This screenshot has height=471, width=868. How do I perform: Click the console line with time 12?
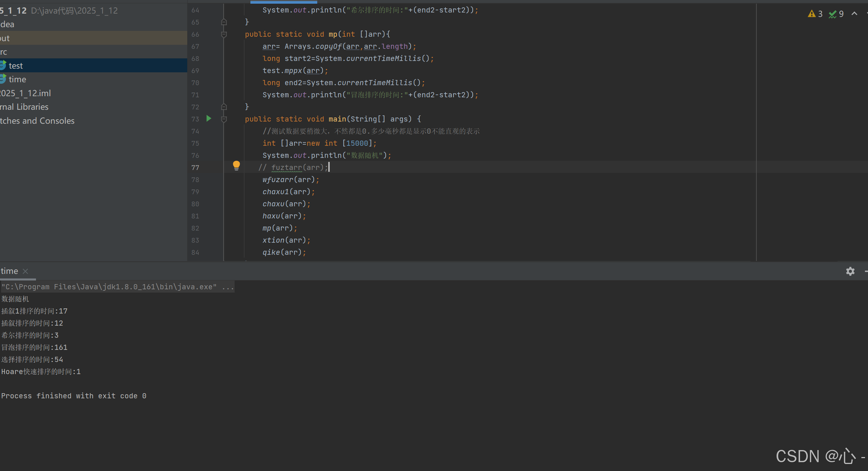point(32,323)
